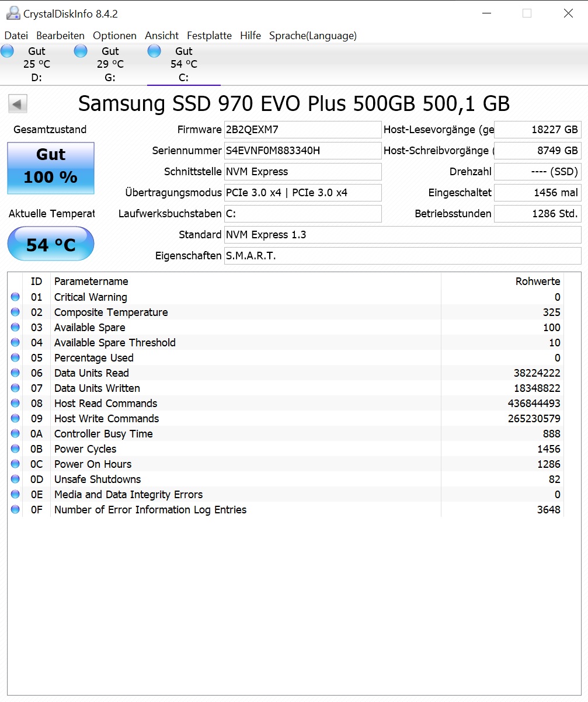Click raw value 3648

(x=549, y=510)
